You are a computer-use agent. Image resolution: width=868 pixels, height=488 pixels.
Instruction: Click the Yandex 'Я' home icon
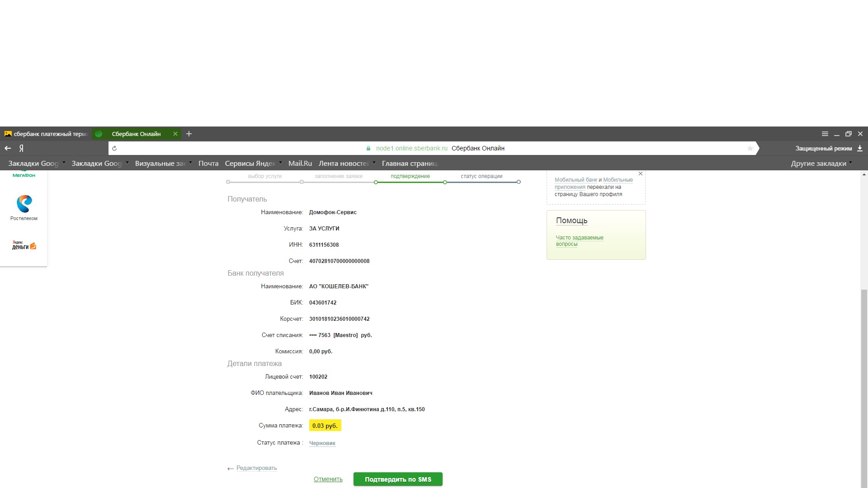click(21, 148)
